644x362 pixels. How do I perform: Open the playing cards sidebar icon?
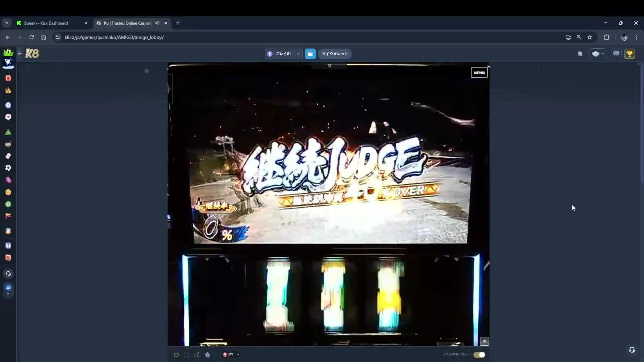pyautogui.click(x=8, y=156)
